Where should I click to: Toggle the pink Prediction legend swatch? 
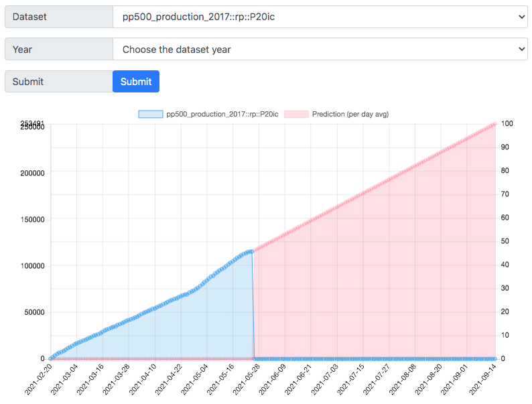[x=297, y=114]
